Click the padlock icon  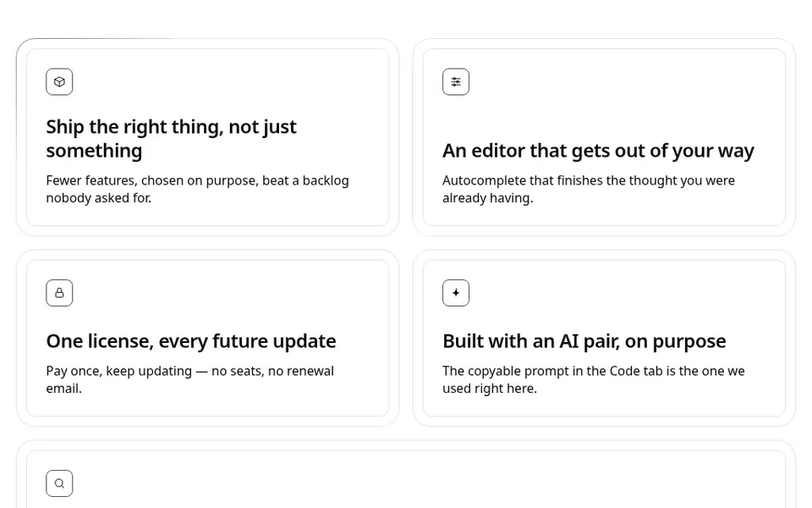59,293
